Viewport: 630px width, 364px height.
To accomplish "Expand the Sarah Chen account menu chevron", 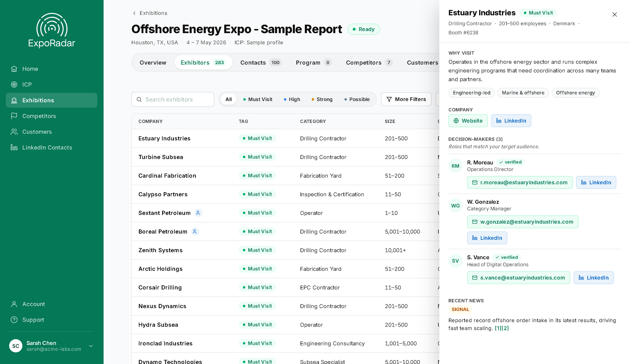I will click(x=91, y=346).
